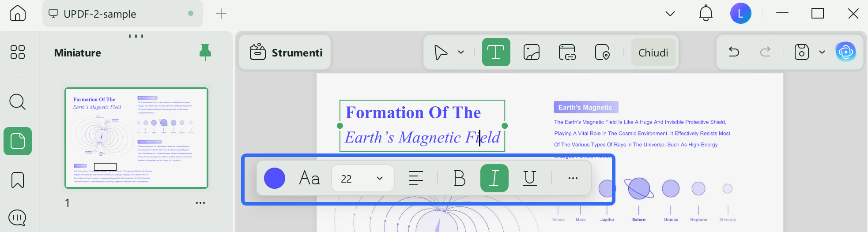Image resolution: width=868 pixels, height=232 pixels.
Task: Open the user account avatar L
Action: point(741,13)
